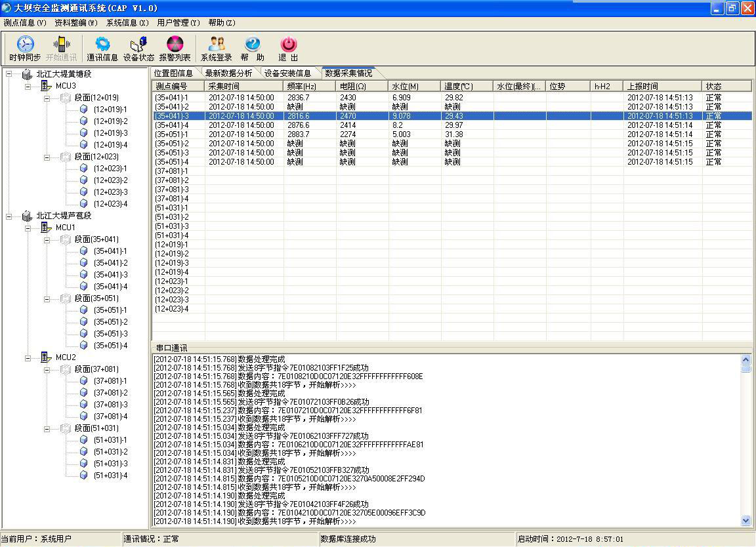756x547 pixels.
Task: Collapse the MCU2 tree node
Action: pyautogui.click(x=28, y=357)
